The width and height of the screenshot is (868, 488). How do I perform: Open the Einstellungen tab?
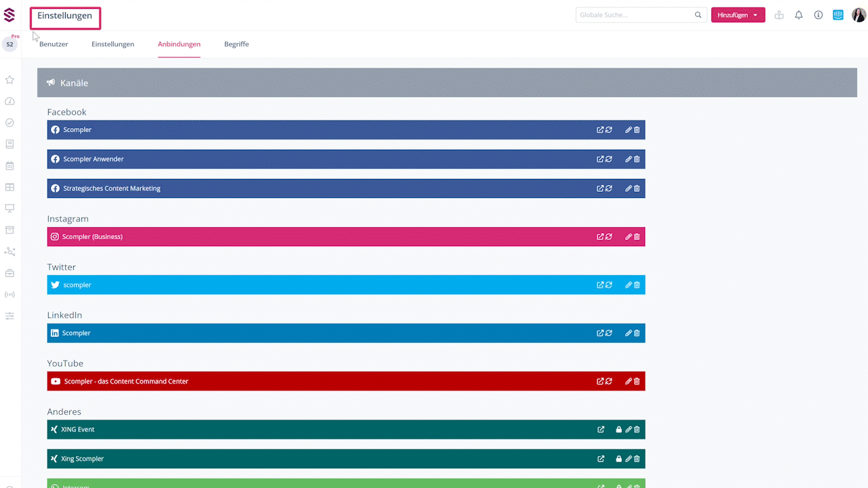pyautogui.click(x=113, y=44)
